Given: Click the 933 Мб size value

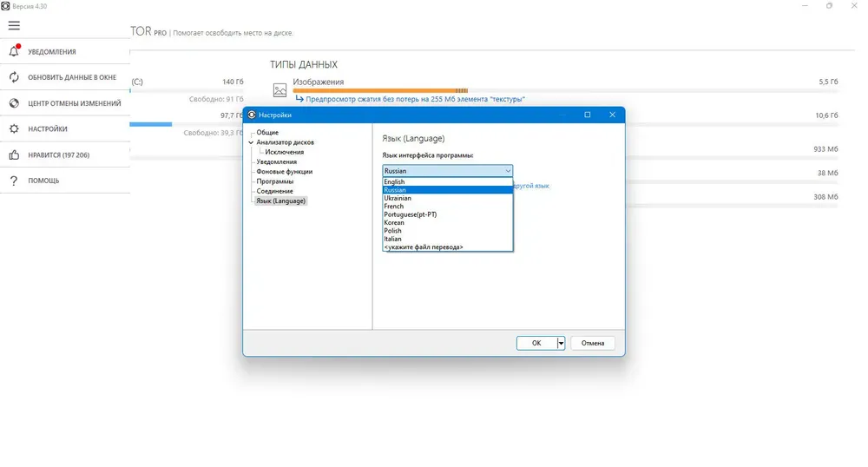Looking at the screenshot, I should tap(826, 149).
